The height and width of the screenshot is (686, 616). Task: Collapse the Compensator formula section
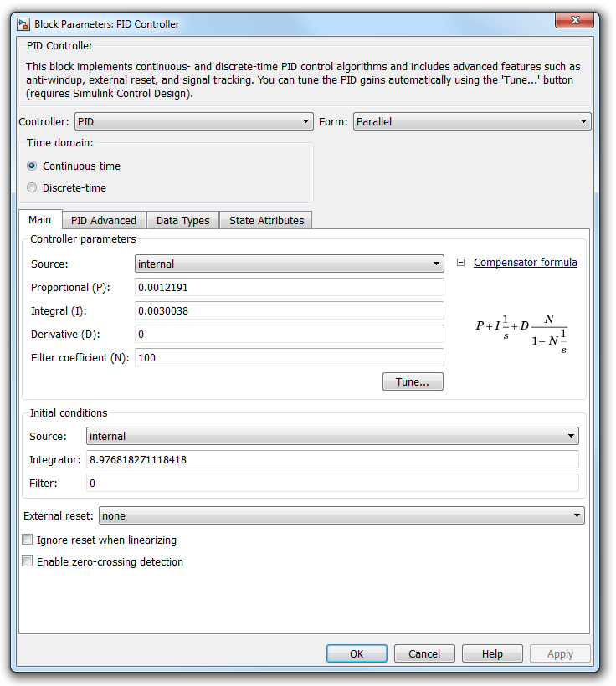pos(460,263)
